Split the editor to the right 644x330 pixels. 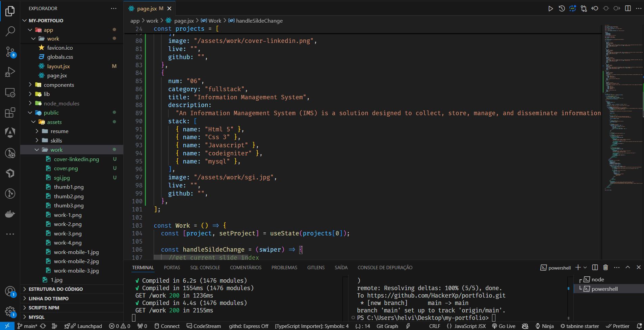[628, 8]
